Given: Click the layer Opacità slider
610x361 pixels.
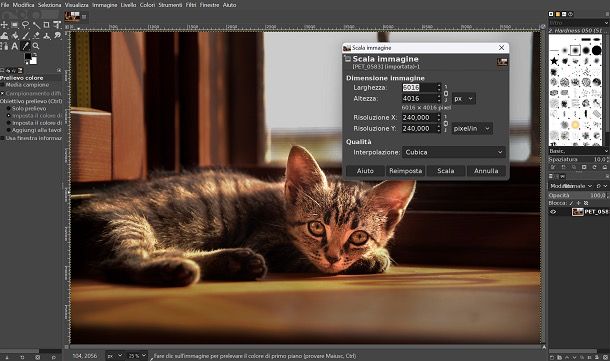Looking at the screenshot, I should (577, 195).
